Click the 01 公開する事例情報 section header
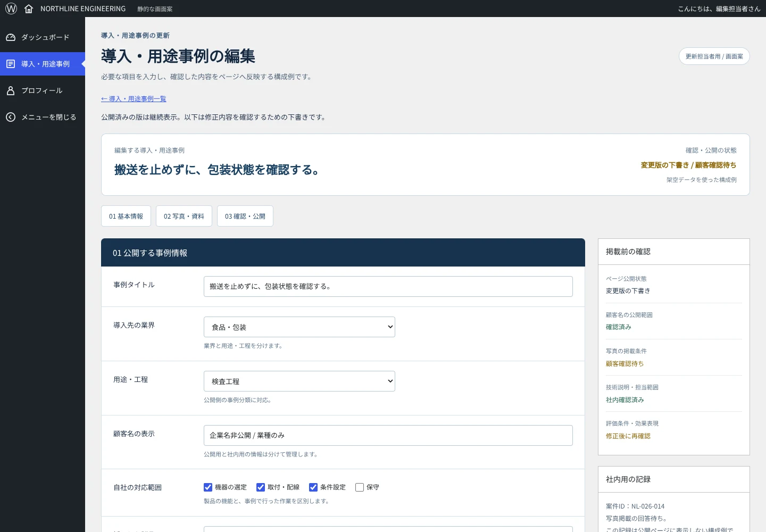The height and width of the screenshot is (532, 766). pyautogui.click(x=343, y=253)
